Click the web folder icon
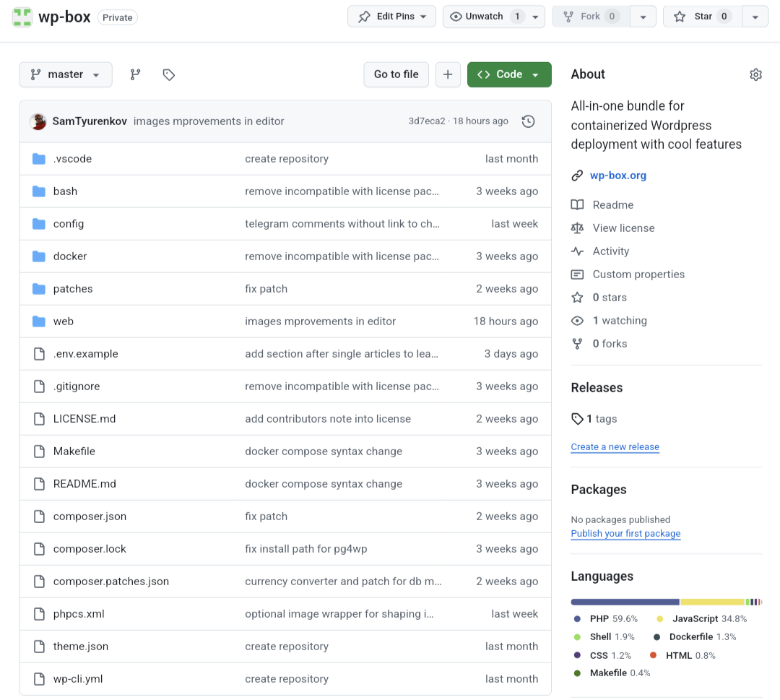This screenshot has height=700, width=780. (x=39, y=321)
